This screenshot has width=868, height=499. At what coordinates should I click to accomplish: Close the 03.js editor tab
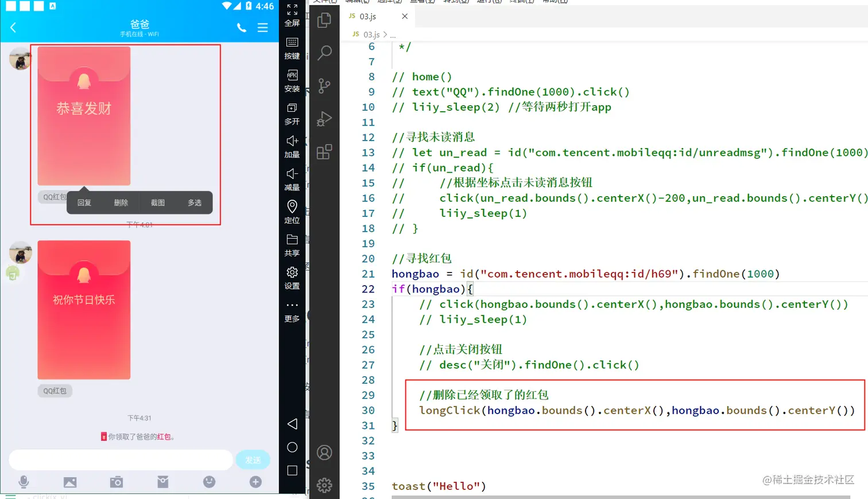click(405, 17)
